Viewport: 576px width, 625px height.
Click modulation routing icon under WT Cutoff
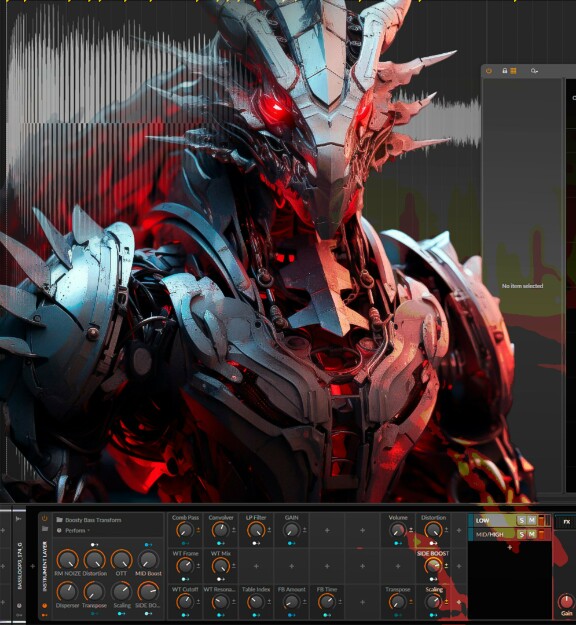point(185,615)
